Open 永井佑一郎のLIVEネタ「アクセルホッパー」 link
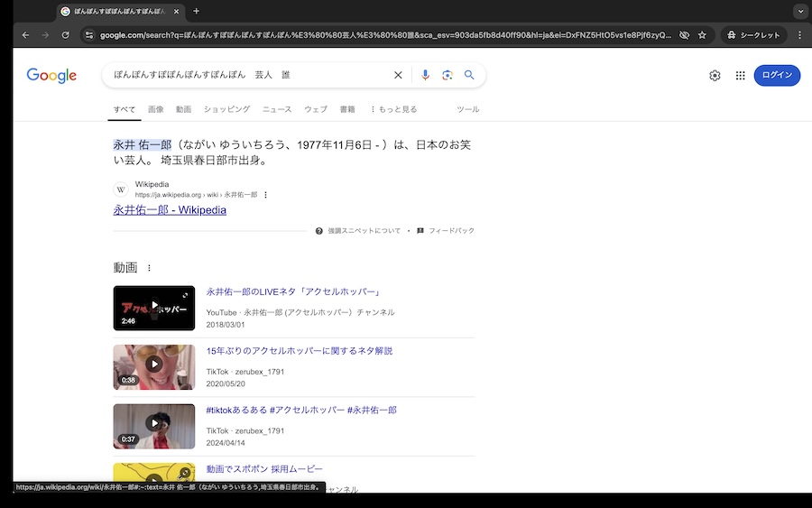 point(294,291)
